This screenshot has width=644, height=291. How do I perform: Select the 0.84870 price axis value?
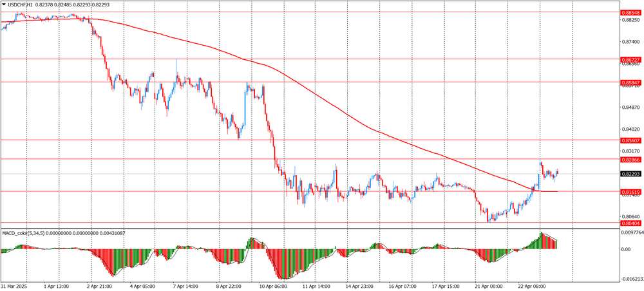pyautogui.click(x=632, y=108)
